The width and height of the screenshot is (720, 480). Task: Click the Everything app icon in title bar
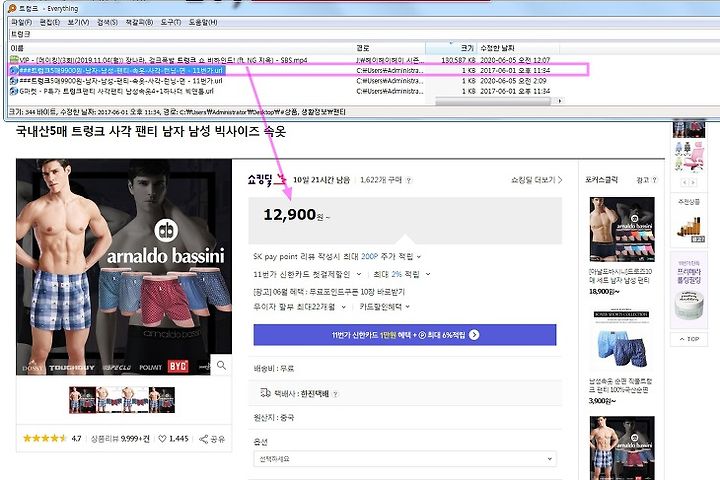(12, 8)
